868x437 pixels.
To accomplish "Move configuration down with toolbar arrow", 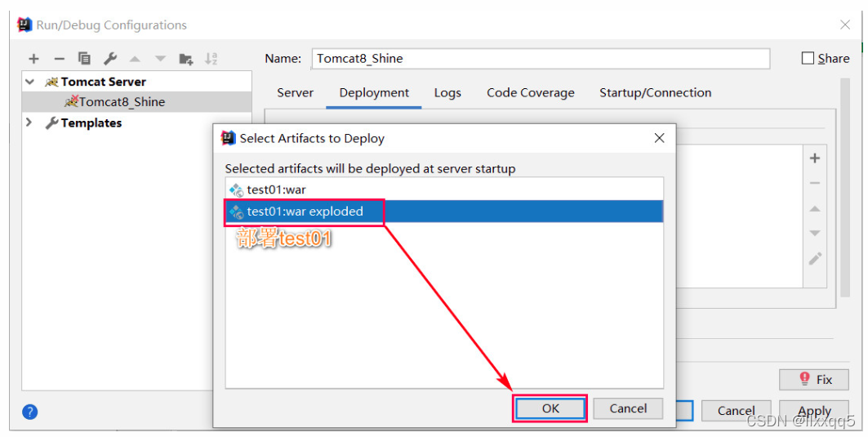I will click(x=161, y=59).
